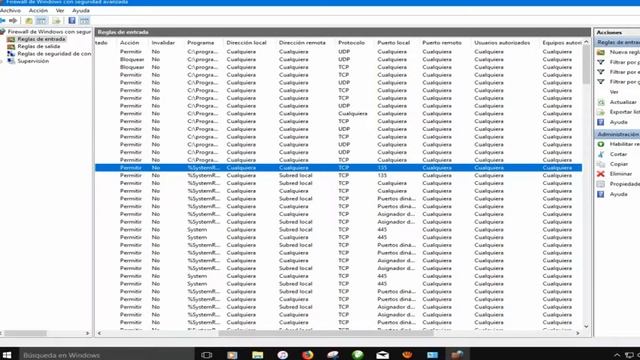Click the Propiedades icon in Acciones
640x360 pixels.
click(x=601, y=184)
